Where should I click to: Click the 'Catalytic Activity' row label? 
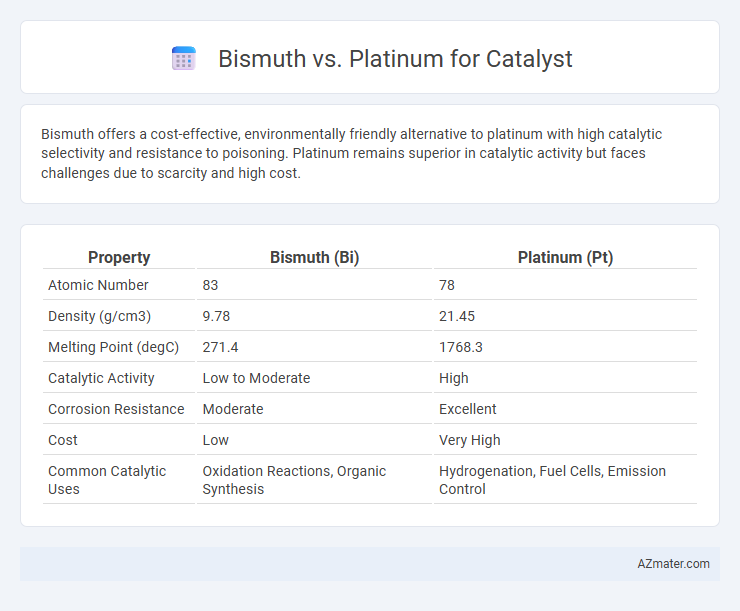[101, 378]
